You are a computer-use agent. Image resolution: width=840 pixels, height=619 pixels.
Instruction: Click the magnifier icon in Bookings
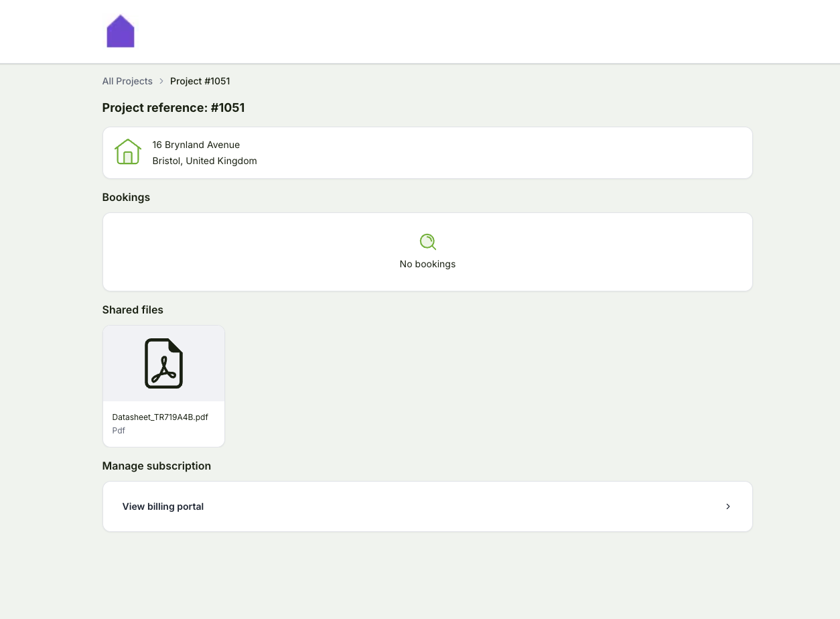point(427,242)
